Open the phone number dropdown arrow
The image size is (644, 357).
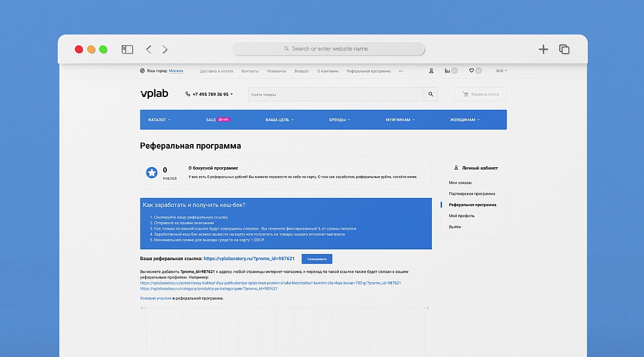tap(232, 94)
